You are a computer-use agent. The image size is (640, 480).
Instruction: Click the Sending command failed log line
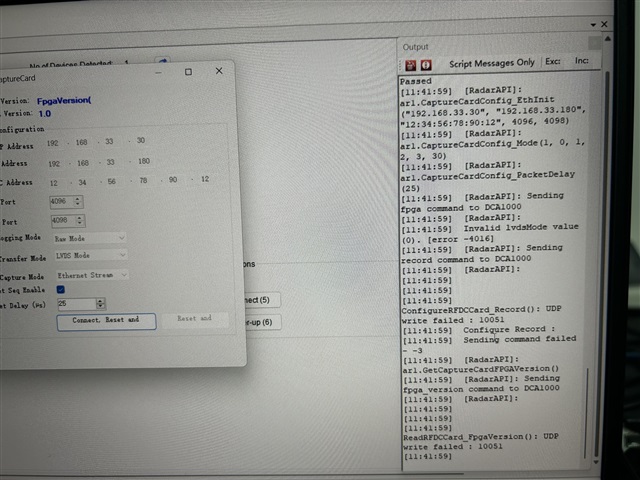coord(520,339)
